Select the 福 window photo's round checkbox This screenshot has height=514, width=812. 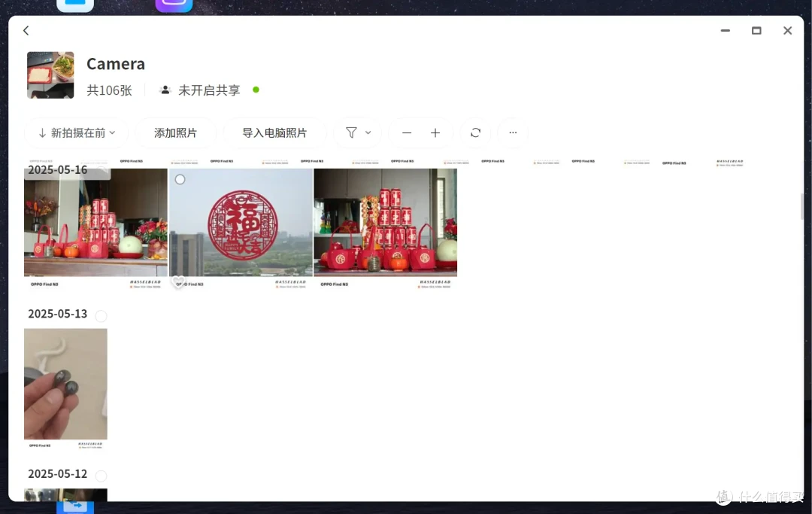point(180,179)
